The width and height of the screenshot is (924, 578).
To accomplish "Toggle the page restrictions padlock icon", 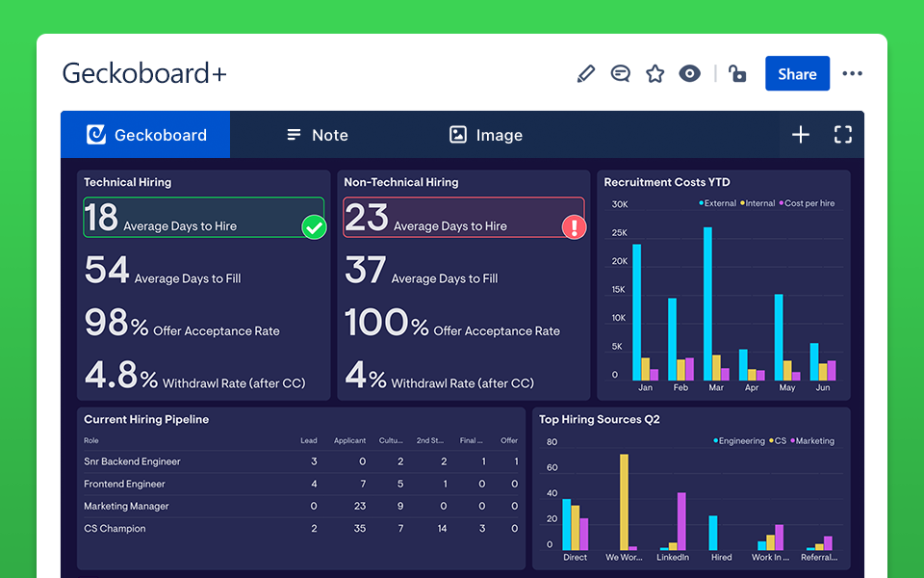I will click(x=737, y=74).
